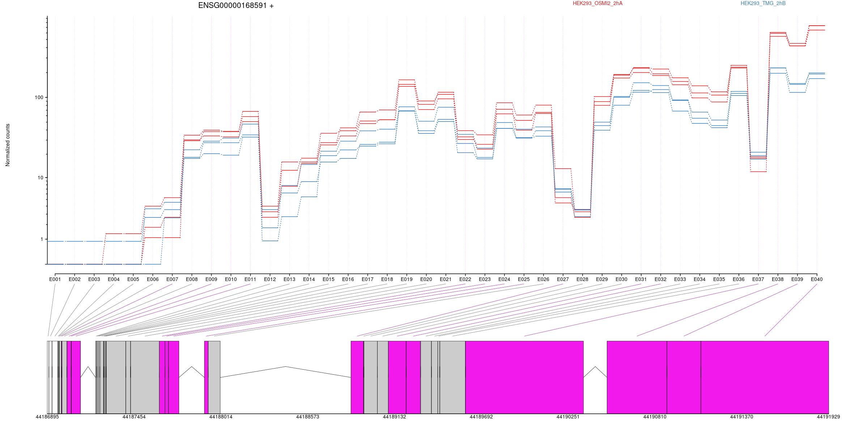
Task: Click genomic coordinate 44188014
Action: coord(221,417)
